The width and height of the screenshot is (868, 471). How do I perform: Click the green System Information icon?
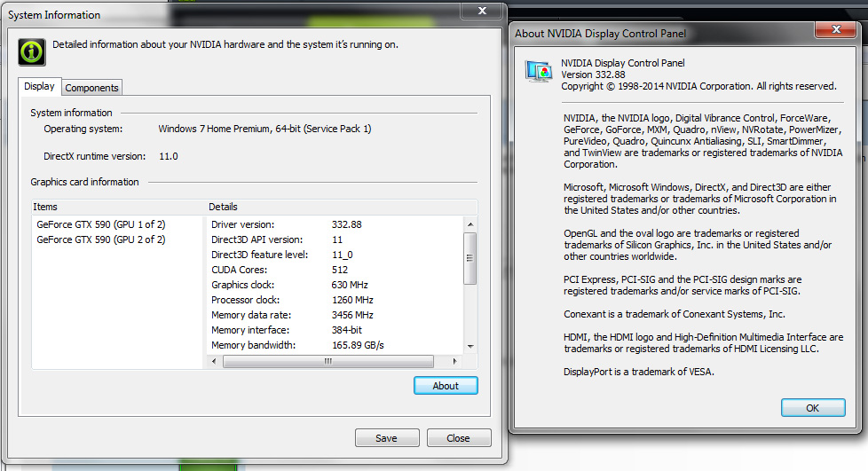coord(32,52)
